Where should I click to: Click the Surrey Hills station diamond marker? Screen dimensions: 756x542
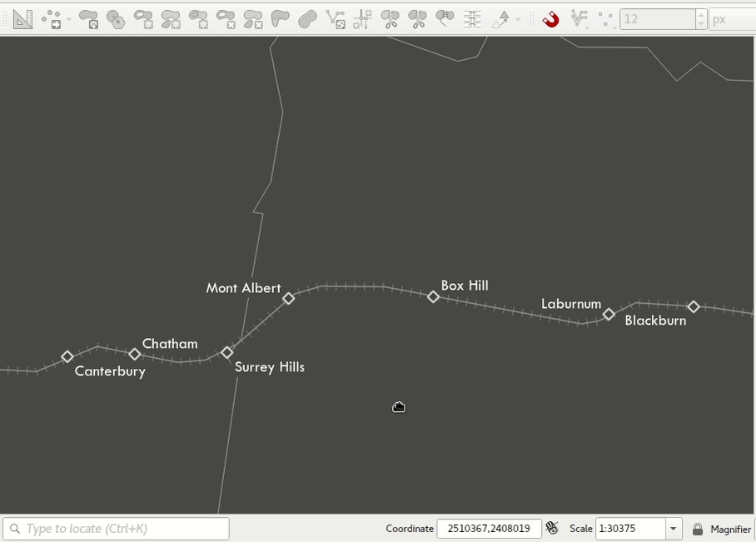tap(226, 353)
